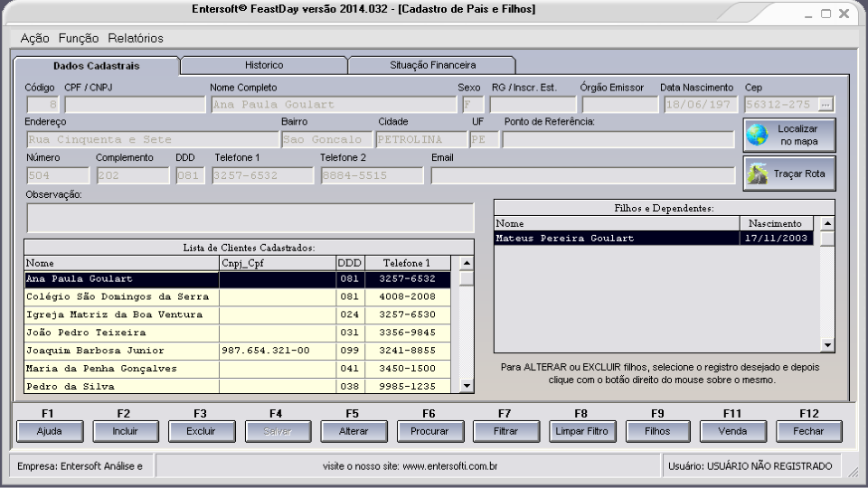Click the Endereço field
This screenshot has height=488, width=868.
point(152,139)
